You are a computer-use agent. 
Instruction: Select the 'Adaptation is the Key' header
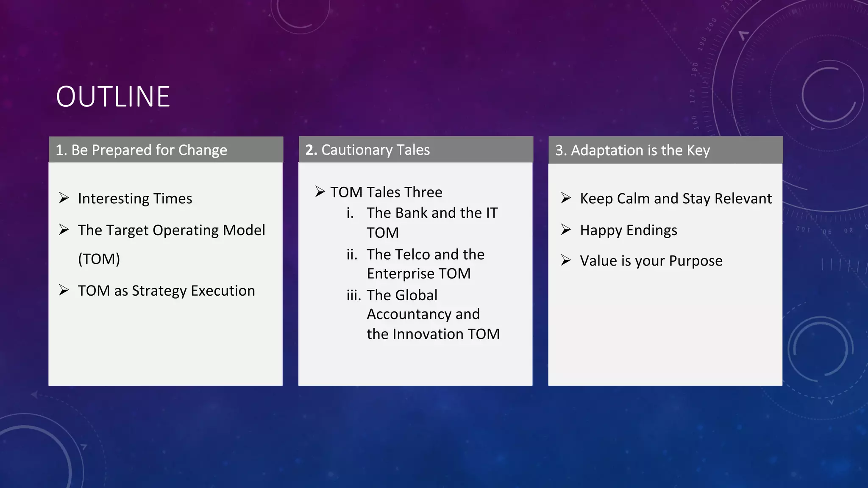pyautogui.click(x=632, y=150)
